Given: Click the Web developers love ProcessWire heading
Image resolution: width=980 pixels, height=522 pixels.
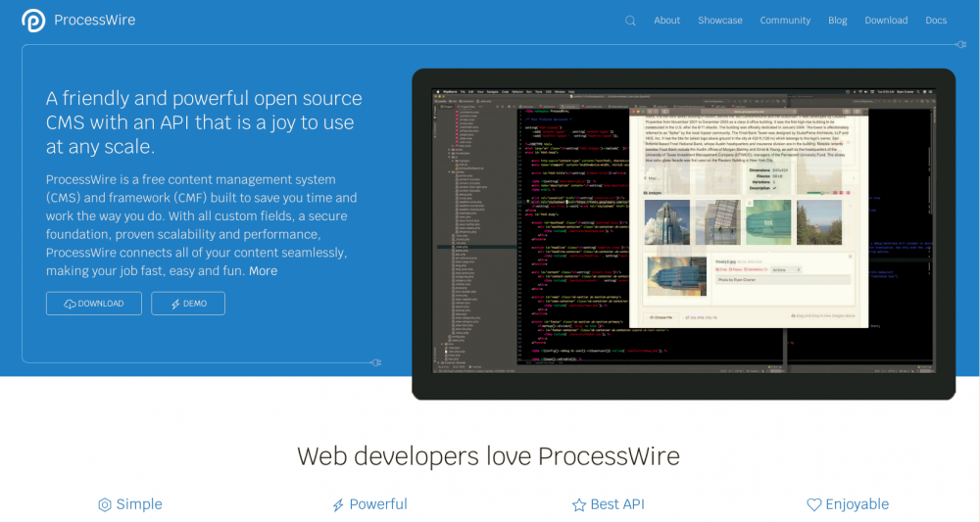Looking at the screenshot, I should tap(488, 456).
